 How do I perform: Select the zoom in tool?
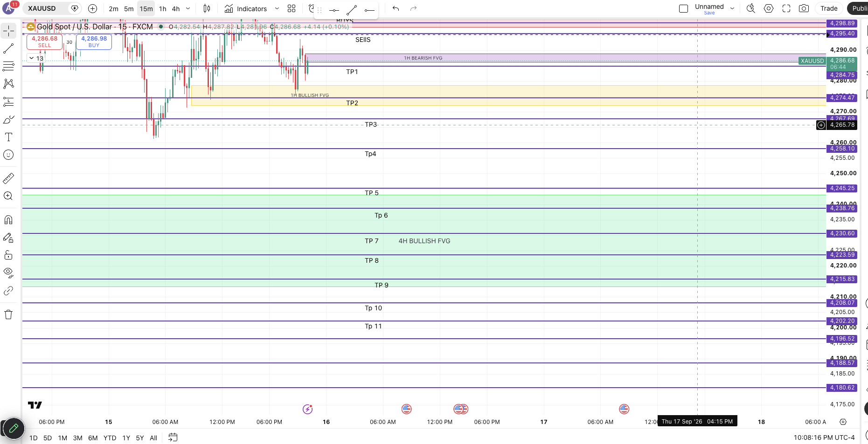[8, 196]
